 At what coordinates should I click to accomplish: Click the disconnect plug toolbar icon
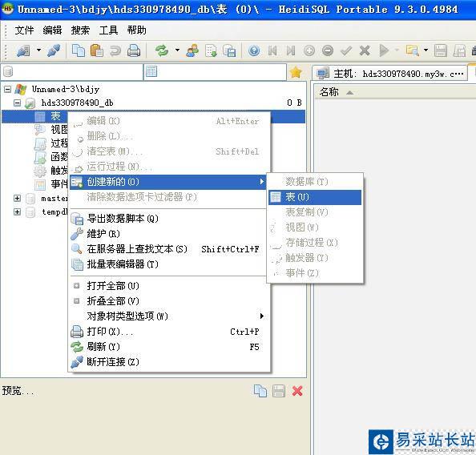(x=54, y=50)
